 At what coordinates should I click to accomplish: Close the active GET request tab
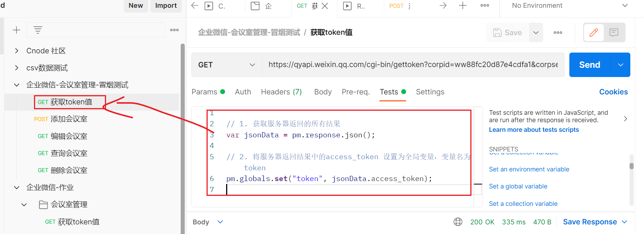[325, 6]
